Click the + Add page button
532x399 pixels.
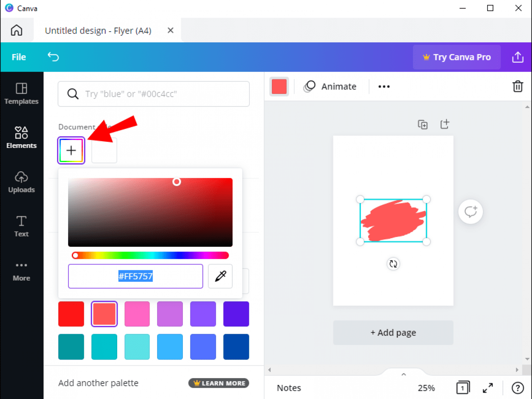tap(393, 332)
